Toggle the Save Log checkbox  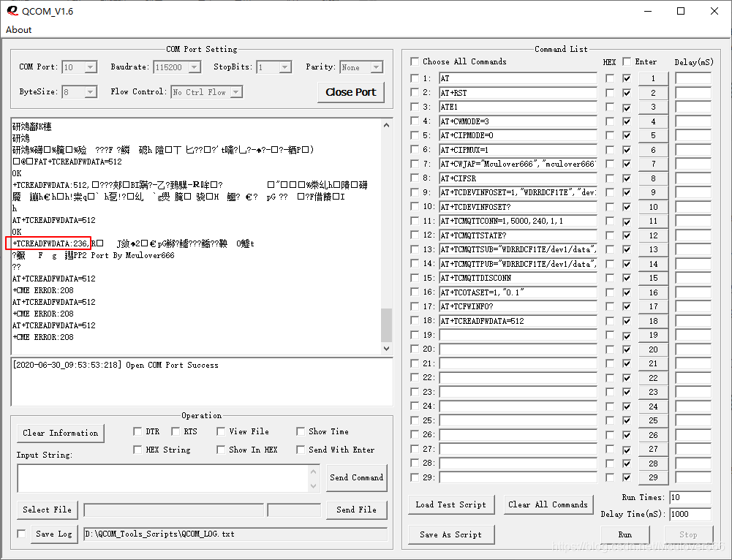[x=21, y=534]
